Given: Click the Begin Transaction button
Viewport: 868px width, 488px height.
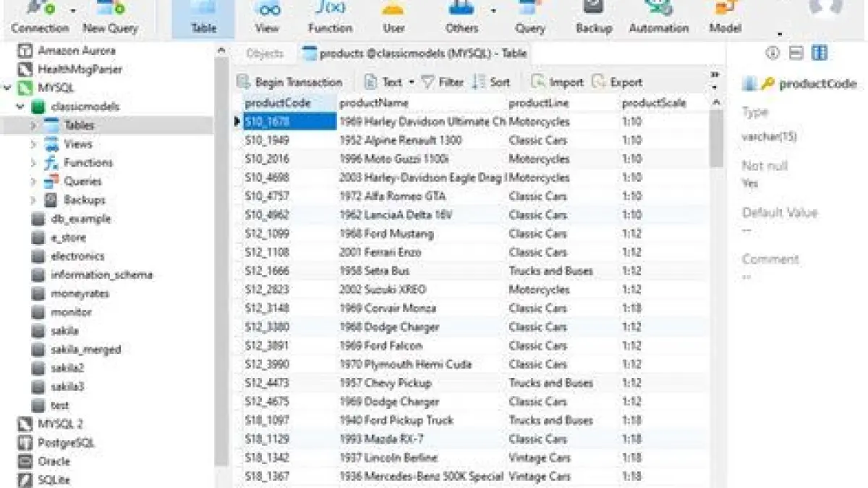Looking at the screenshot, I should (x=289, y=83).
